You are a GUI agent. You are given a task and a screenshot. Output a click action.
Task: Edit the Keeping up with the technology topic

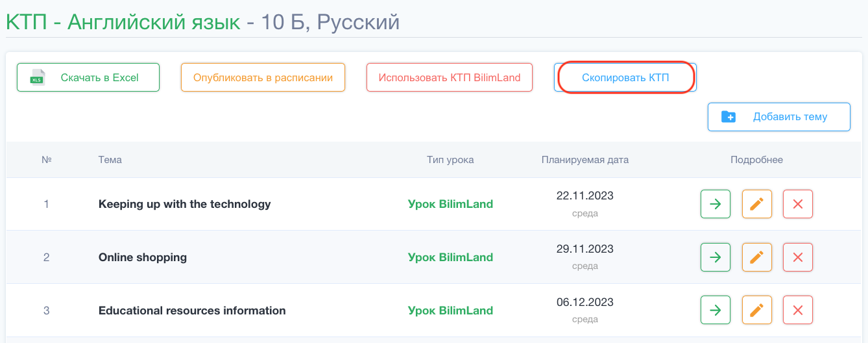(x=756, y=204)
